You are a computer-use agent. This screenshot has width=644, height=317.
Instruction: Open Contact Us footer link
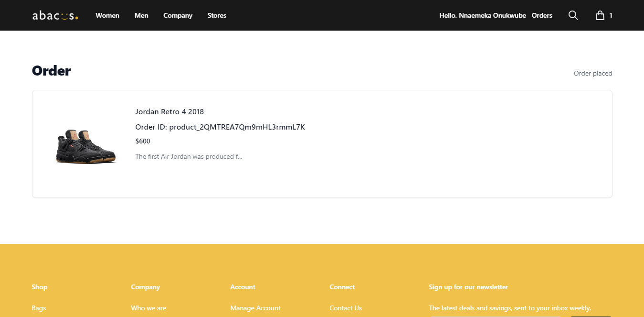(346, 308)
